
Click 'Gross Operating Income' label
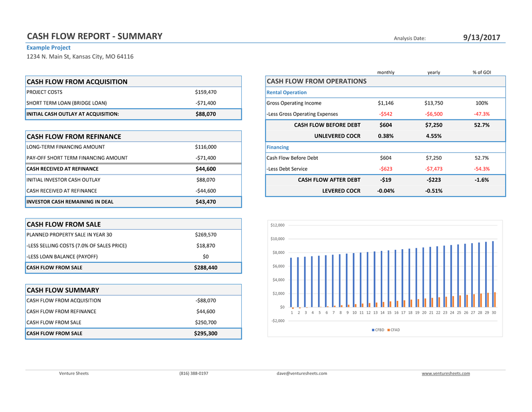[294, 103]
